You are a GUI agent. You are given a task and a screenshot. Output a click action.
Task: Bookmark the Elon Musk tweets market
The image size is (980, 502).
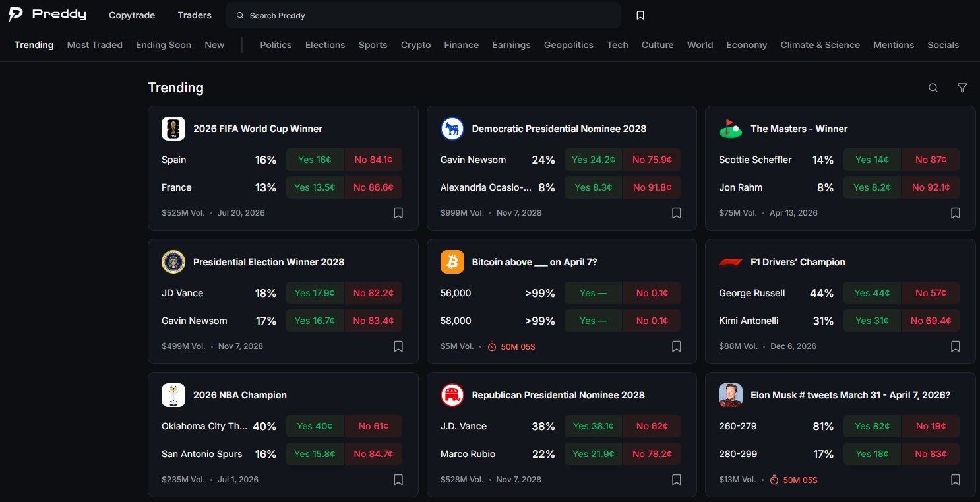click(955, 480)
